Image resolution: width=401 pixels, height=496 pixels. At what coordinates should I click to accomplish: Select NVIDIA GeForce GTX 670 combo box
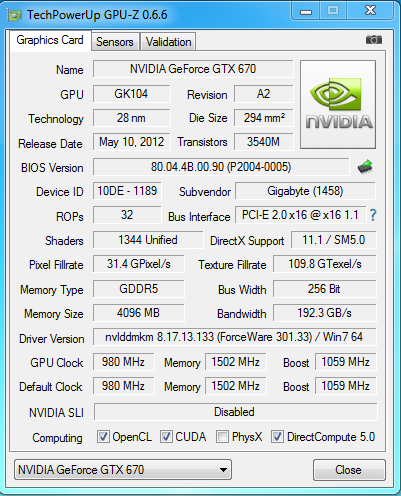coord(123,470)
